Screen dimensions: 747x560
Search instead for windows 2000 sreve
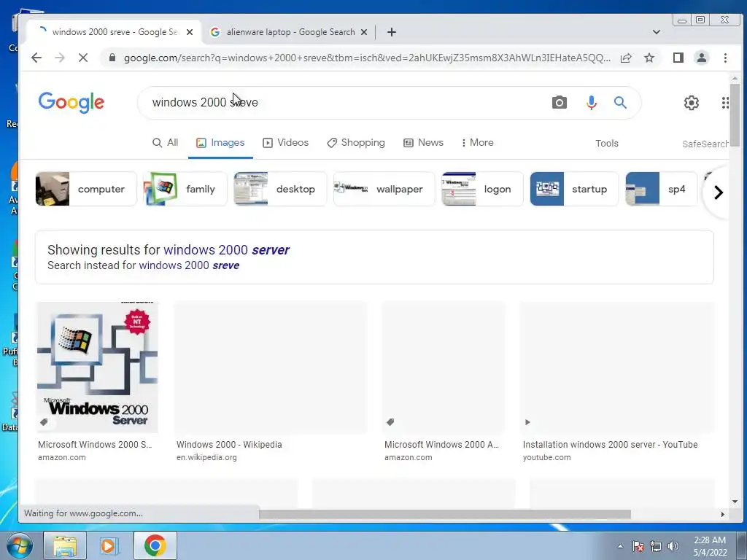point(189,265)
